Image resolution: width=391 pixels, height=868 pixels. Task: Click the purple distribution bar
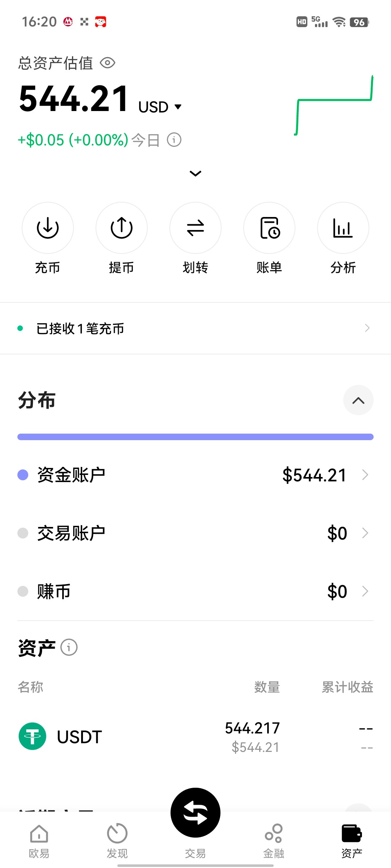195,437
